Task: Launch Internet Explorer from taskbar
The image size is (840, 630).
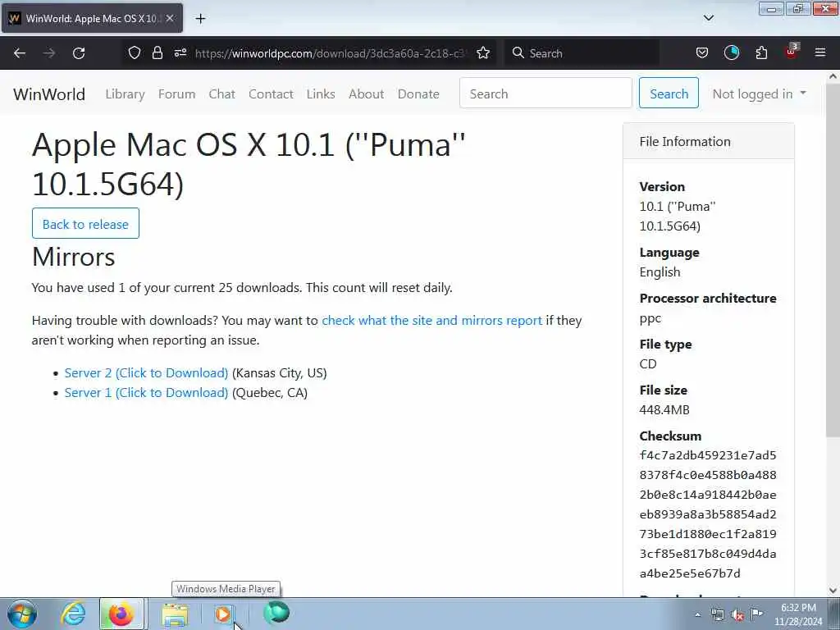Action: (x=73, y=614)
